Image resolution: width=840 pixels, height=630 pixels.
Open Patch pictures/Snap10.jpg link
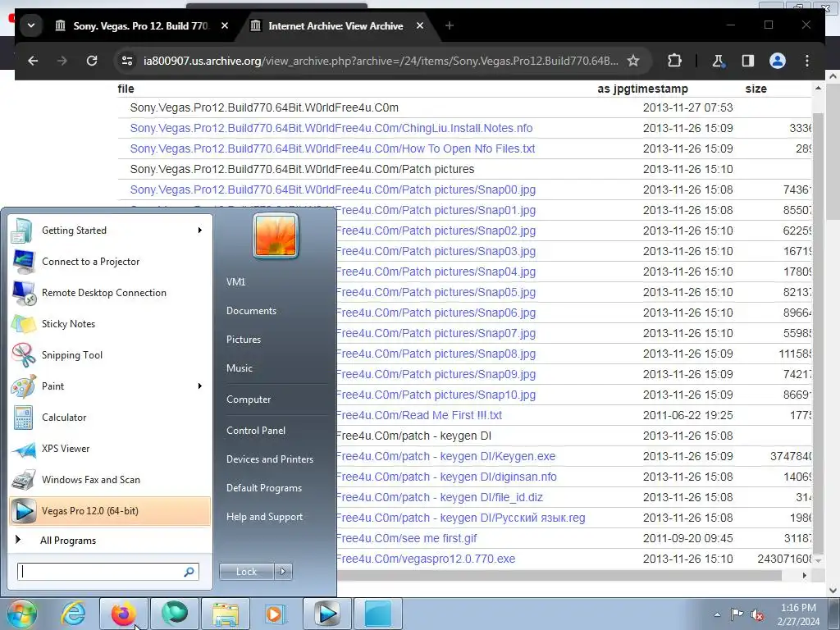point(436,395)
